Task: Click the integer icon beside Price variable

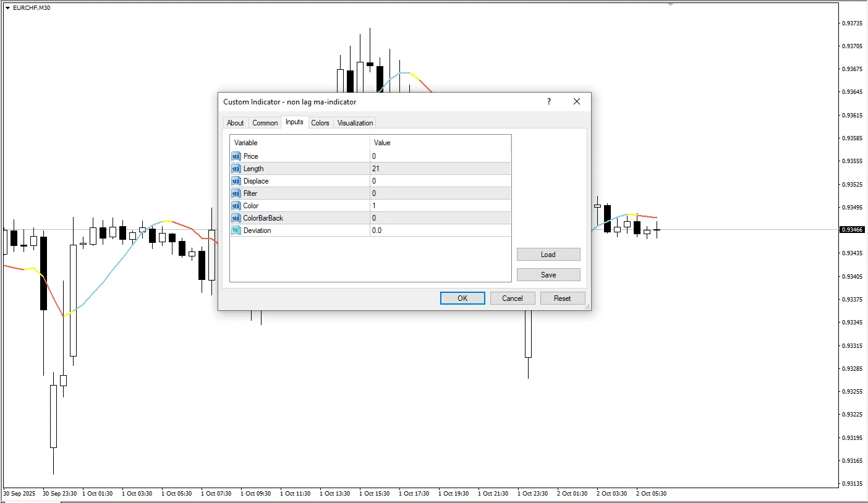Action: (236, 156)
